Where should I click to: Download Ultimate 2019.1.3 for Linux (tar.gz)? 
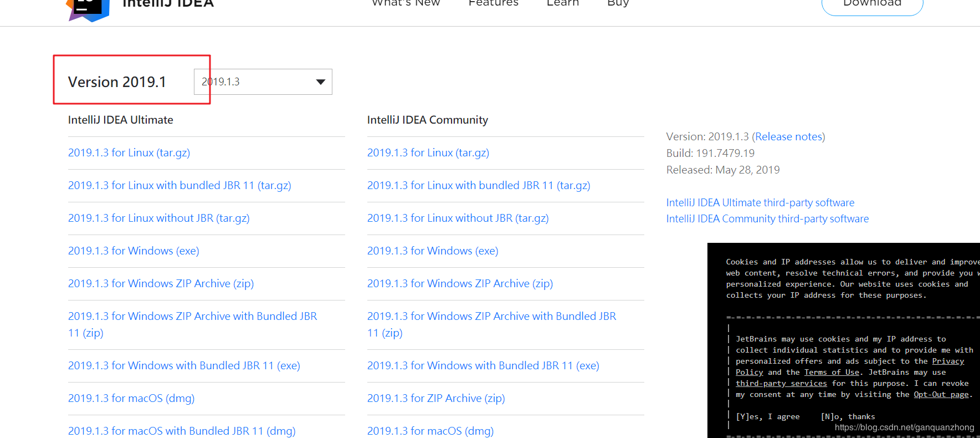coord(129,153)
